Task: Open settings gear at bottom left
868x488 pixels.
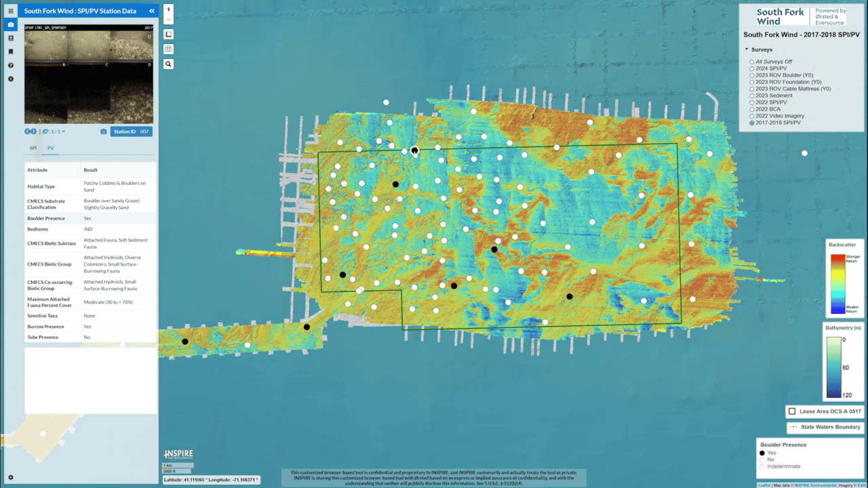Action: tap(11, 477)
